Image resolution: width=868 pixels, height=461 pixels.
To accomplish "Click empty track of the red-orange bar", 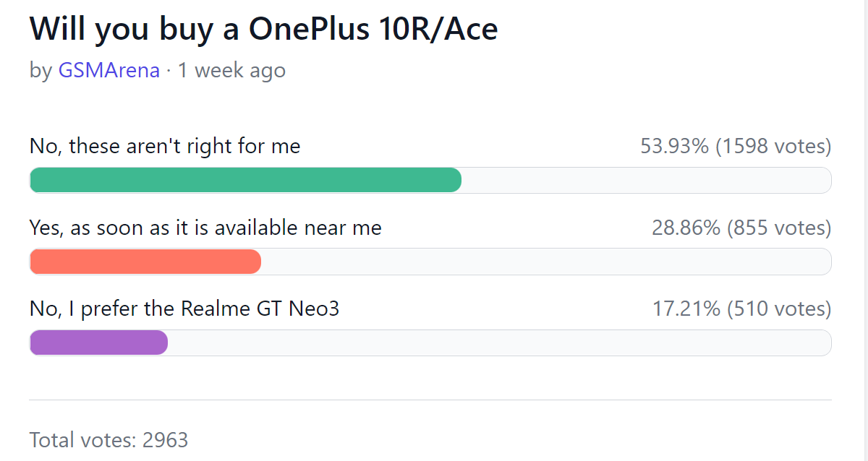I will point(546,262).
